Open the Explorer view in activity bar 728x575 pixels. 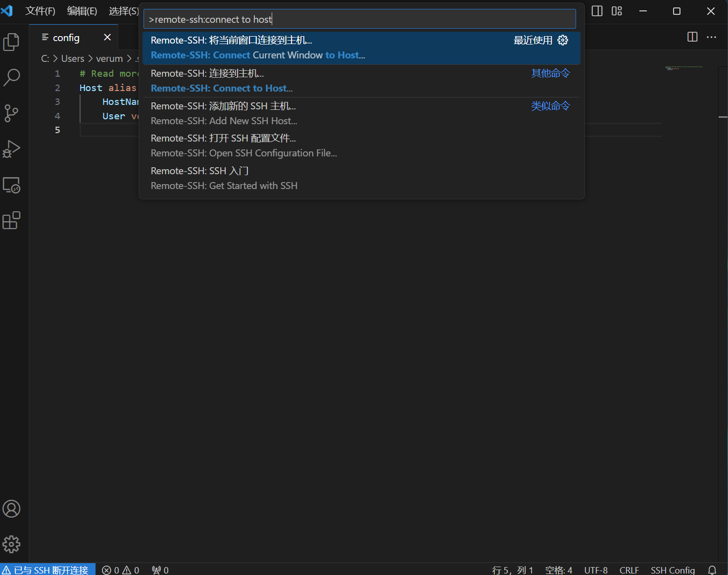pos(11,42)
